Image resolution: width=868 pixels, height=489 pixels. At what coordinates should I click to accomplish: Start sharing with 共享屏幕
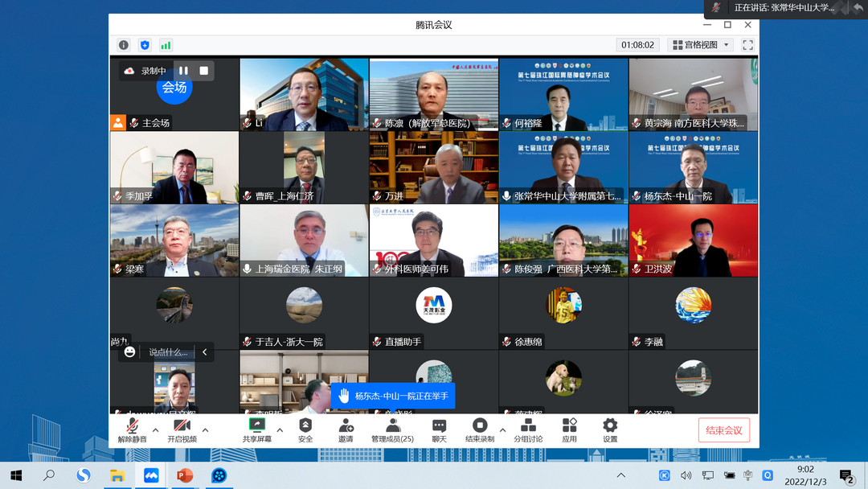[x=257, y=429]
